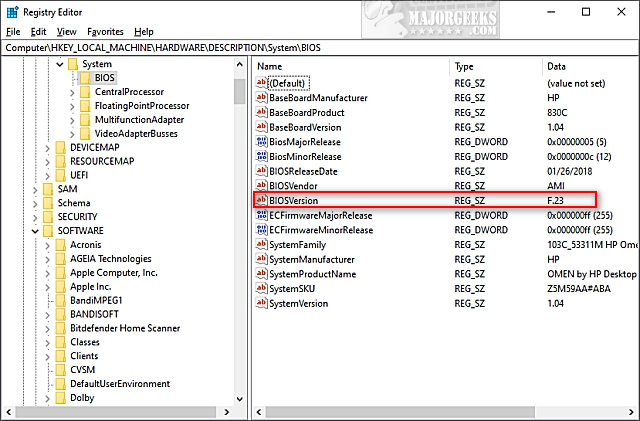Expand the SAM key
640x421 pixels.
click(36, 190)
